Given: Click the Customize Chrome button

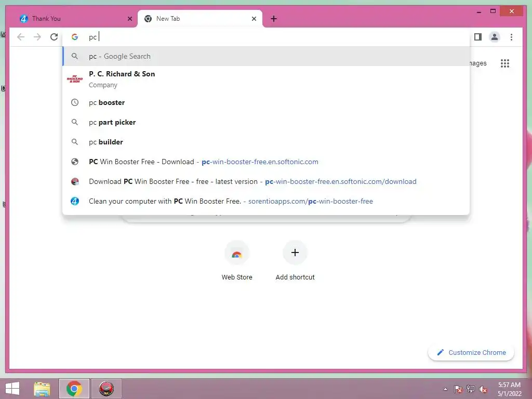Looking at the screenshot, I should (471, 353).
